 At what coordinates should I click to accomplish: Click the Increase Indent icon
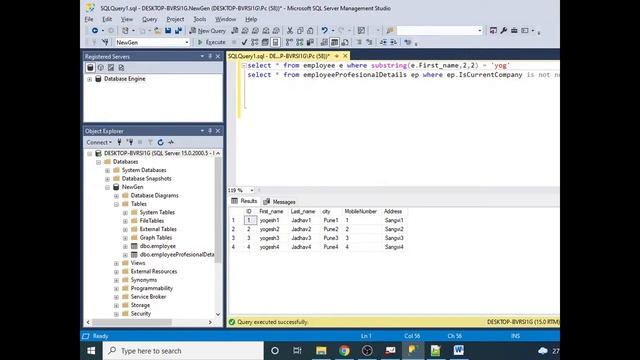tap(393, 42)
